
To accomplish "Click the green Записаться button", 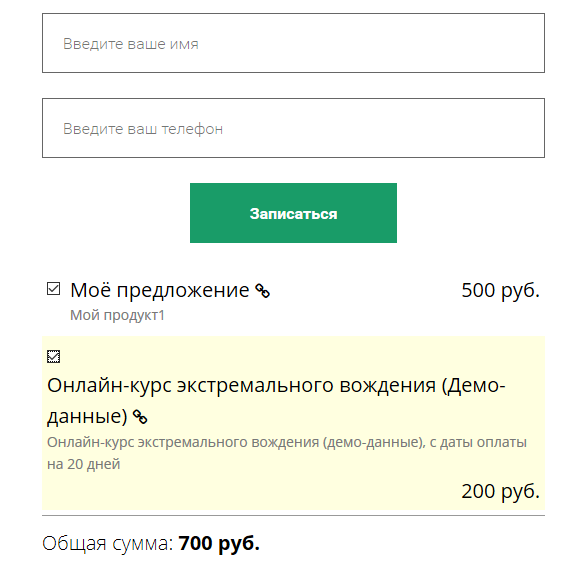I will (x=293, y=213).
